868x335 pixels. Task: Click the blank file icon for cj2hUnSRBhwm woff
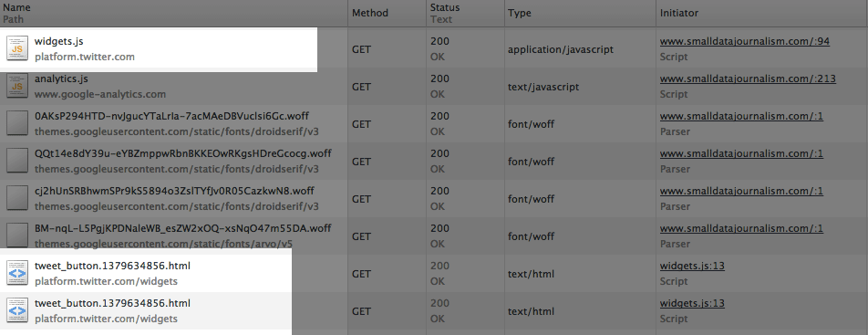click(17, 199)
